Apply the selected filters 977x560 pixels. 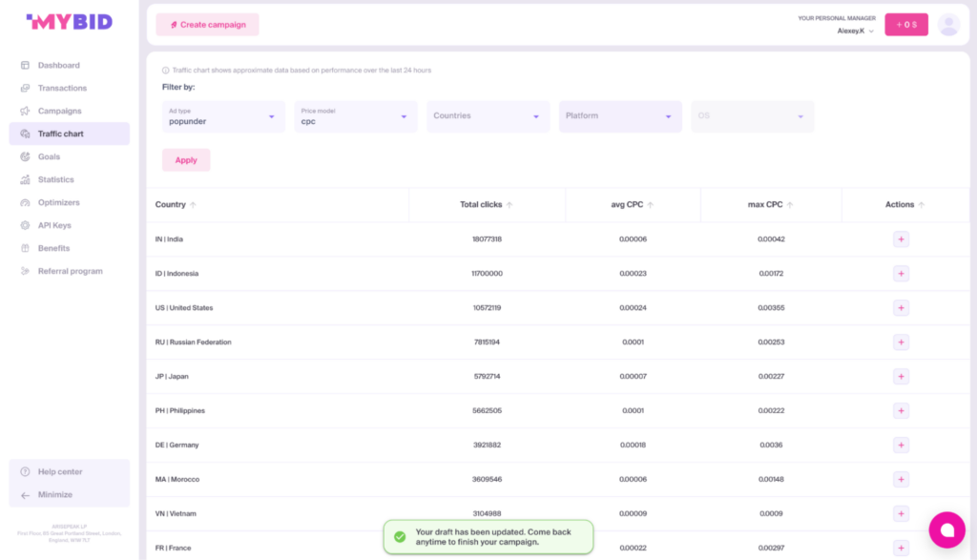tap(186, 160)
